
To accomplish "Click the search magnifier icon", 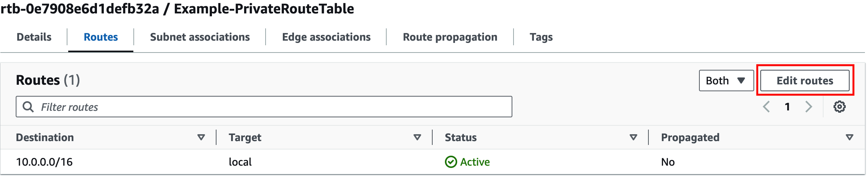I will pyautogui.click(x=28, y=107).
